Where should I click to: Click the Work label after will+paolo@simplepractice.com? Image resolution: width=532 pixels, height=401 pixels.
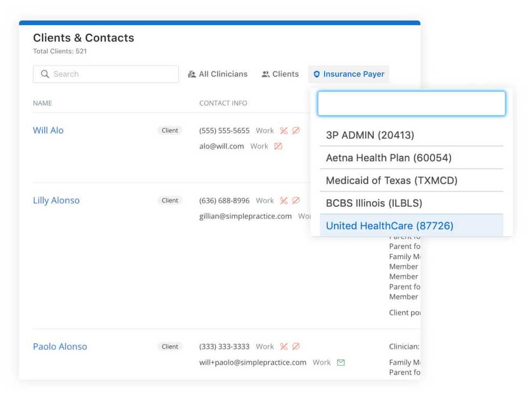(x=322, y=362)
